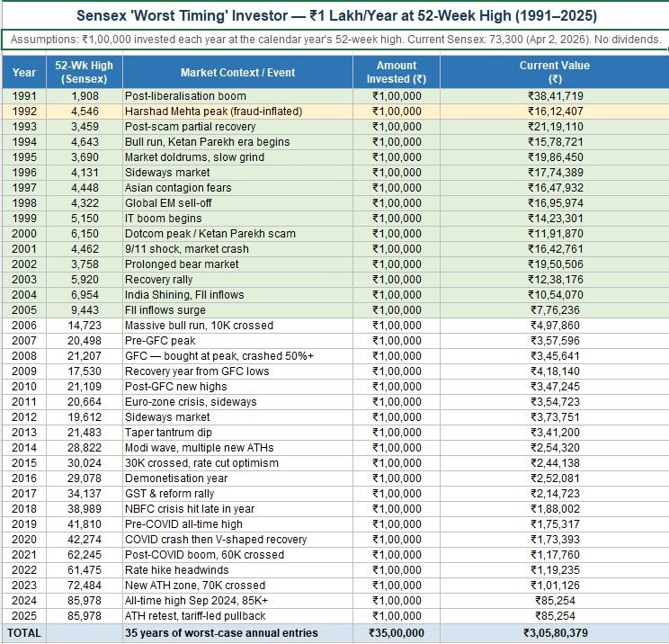The image size is (669, 644).
Task: Select the title cell 'Sensex Worst Timing Investor'
Action: tap(336, 15)
